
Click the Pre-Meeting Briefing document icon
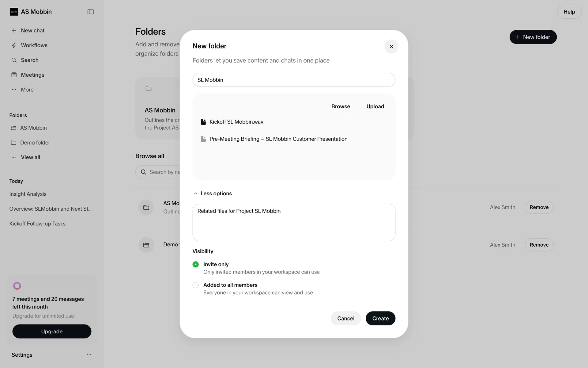point(203,139)
